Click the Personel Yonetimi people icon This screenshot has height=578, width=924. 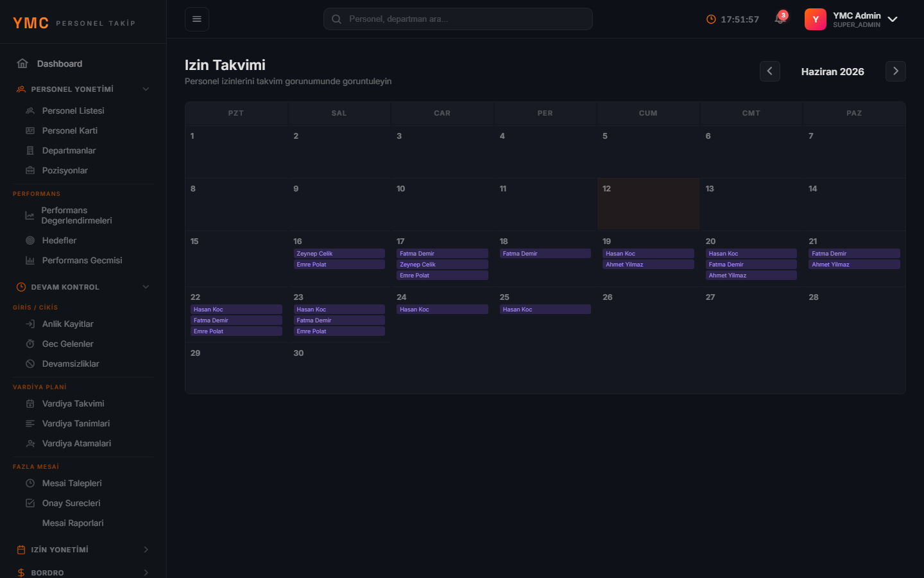tap(21, 89)
